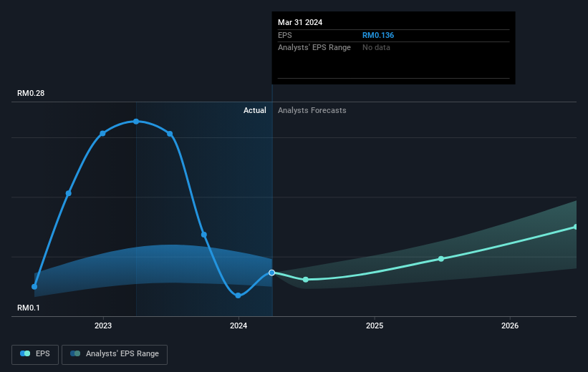Click the EPS point on the steep rise before 2023
Screen dimensions: 588x372
(x=69, y=193)
